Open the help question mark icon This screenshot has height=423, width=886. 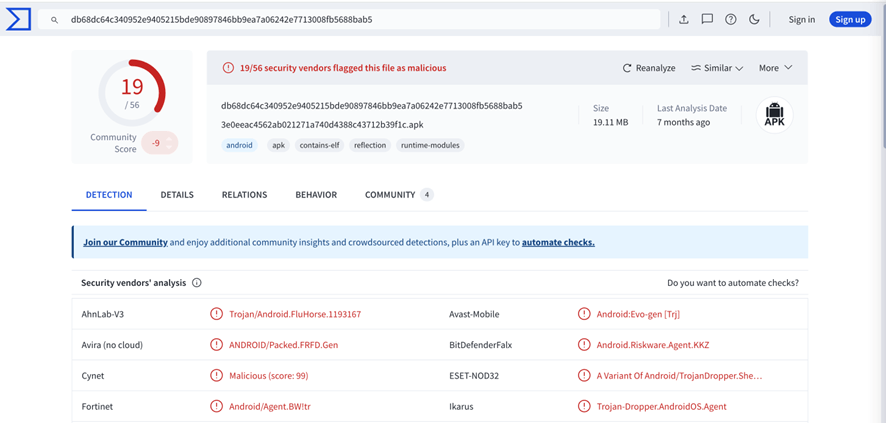(731, 20)
